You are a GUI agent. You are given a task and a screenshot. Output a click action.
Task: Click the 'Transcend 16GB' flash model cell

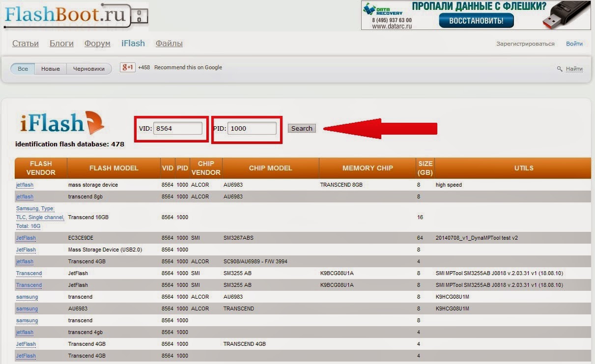(88, 217)
